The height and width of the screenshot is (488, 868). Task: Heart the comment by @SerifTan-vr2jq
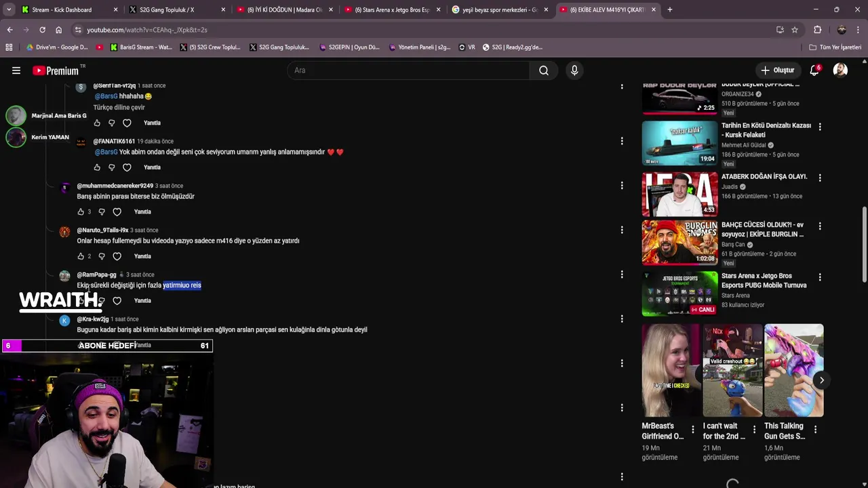127,123
